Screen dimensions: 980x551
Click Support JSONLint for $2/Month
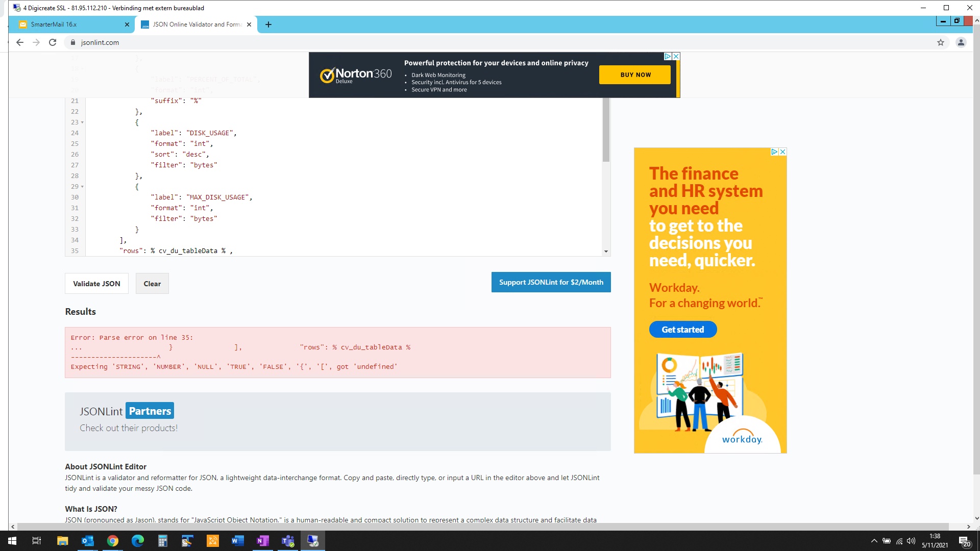551,282
